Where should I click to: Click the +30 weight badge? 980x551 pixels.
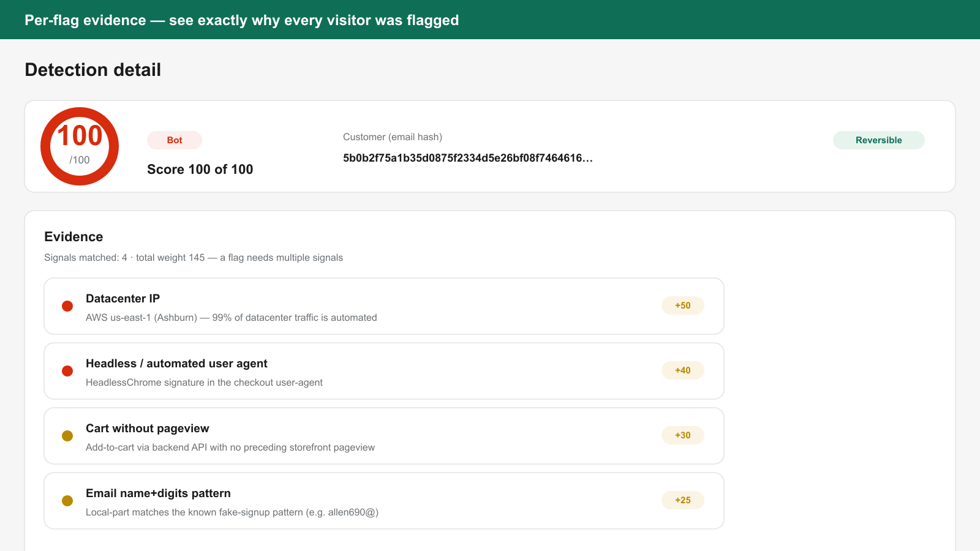683,435
